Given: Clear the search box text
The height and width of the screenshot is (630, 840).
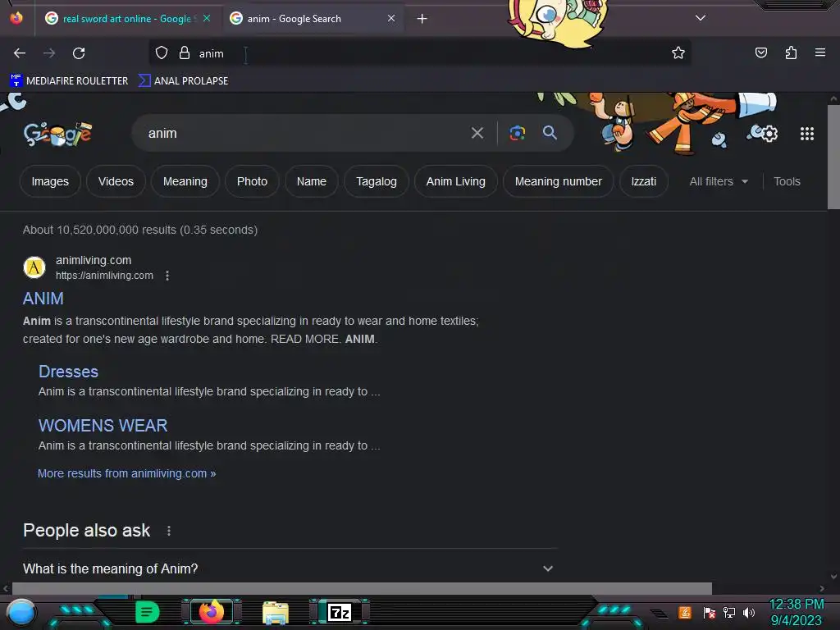Looking at the screenshot, I should point(477,133).
